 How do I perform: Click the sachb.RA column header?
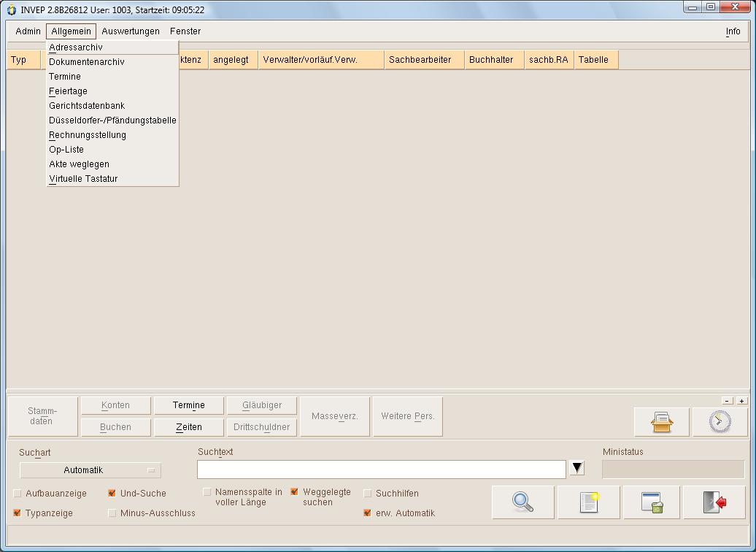pos(549,60)
